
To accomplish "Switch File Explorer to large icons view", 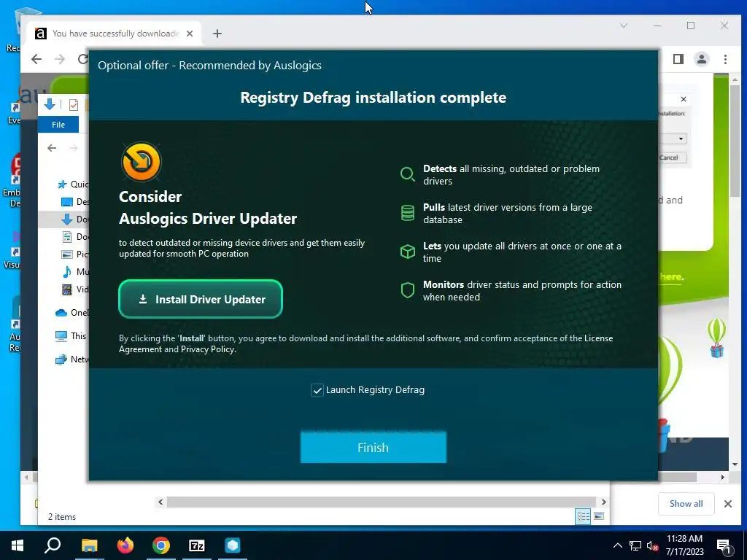I will point(599,516).
